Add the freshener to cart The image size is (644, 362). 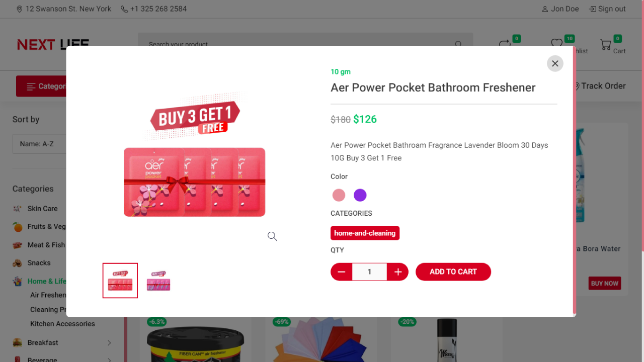pos(453,272)
